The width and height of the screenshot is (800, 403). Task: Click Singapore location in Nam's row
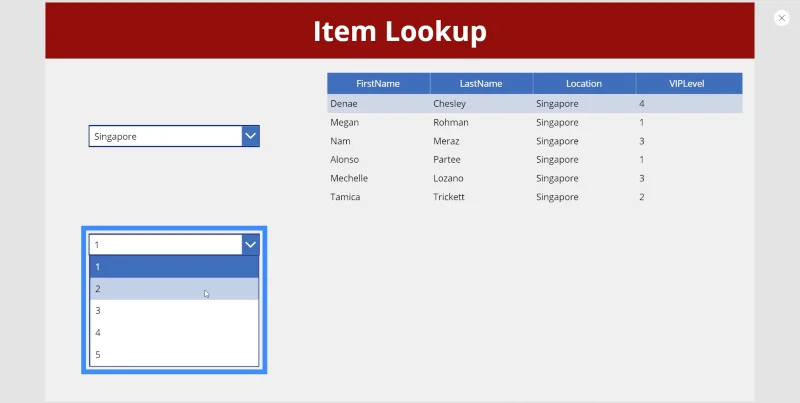(x=557, y=141)
